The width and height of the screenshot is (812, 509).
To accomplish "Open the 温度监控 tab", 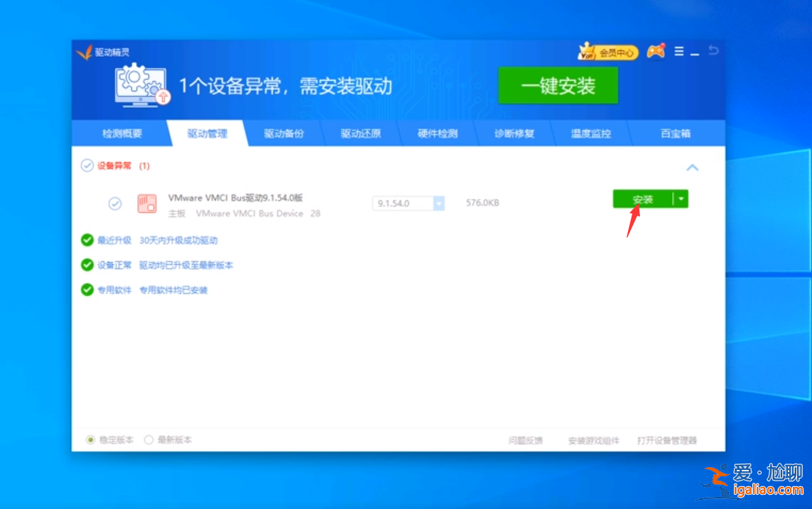I will (591, 133).
